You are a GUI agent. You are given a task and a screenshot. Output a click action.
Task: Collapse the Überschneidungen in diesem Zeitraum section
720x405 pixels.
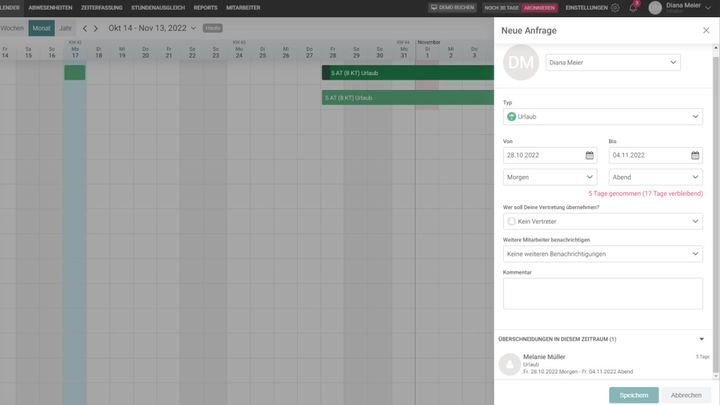tap(701, 339)
